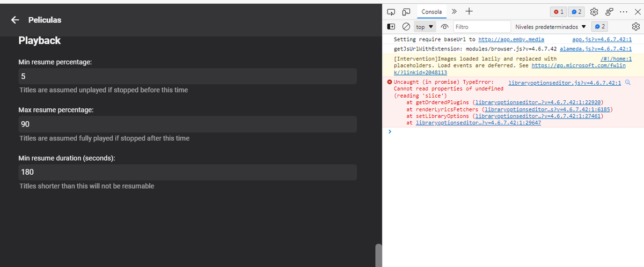Open the setLibraryOptions stack frame link
The height and width of the screenshot is (267, 644).
tap(538, 116)
